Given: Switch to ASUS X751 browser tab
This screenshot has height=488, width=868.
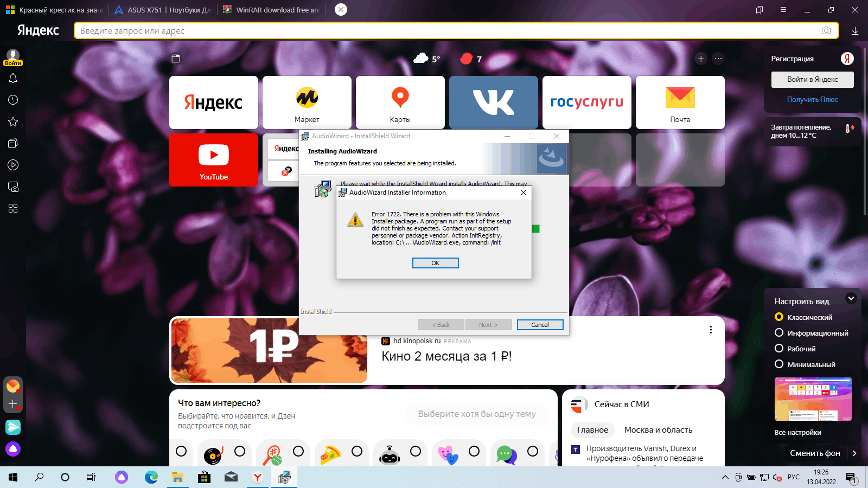Looking at the screenshot, I should coord(163,10).
